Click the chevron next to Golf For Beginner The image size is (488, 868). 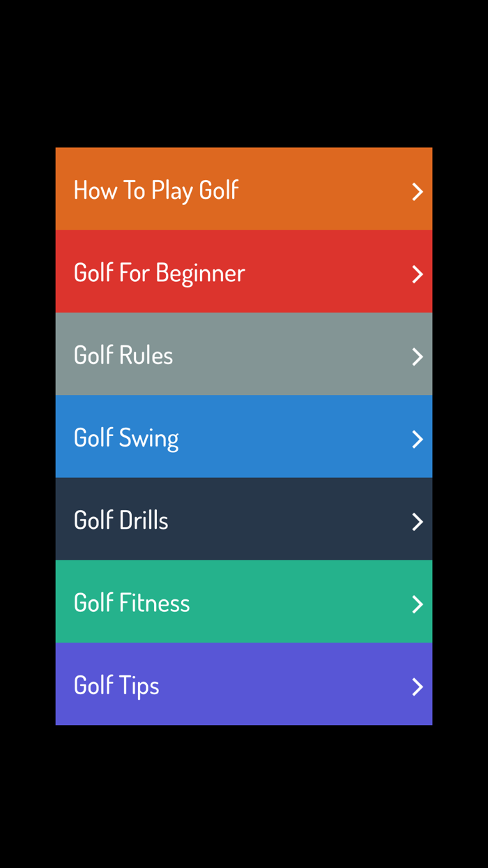point(418,274)
